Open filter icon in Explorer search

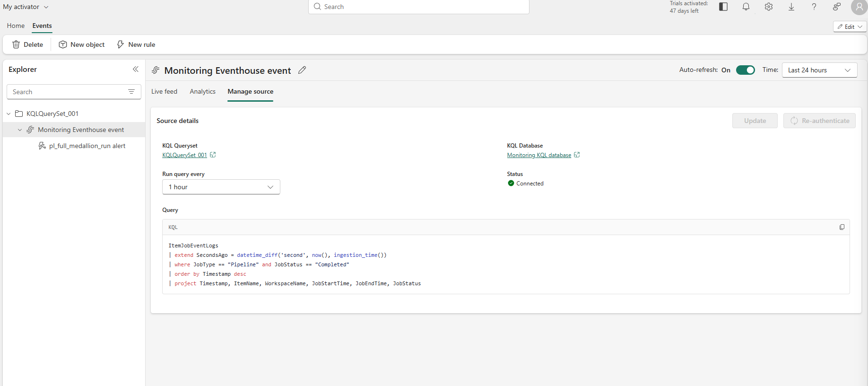click(131, 92)
